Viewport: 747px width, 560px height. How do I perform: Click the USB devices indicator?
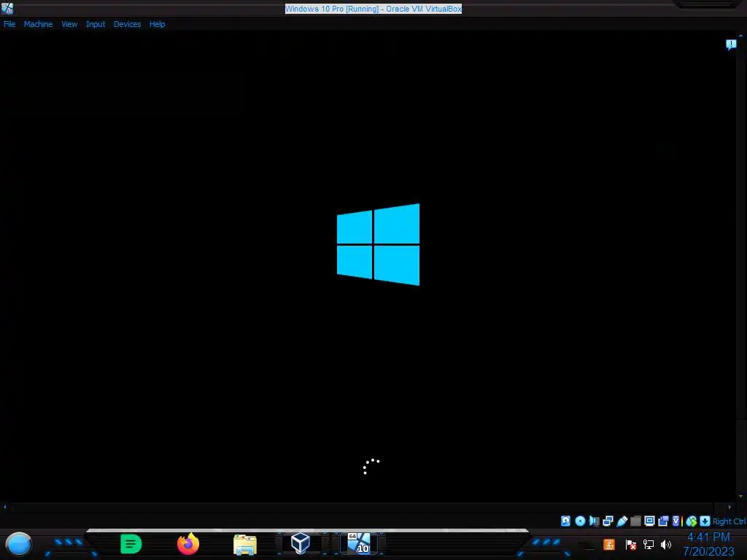622,521
